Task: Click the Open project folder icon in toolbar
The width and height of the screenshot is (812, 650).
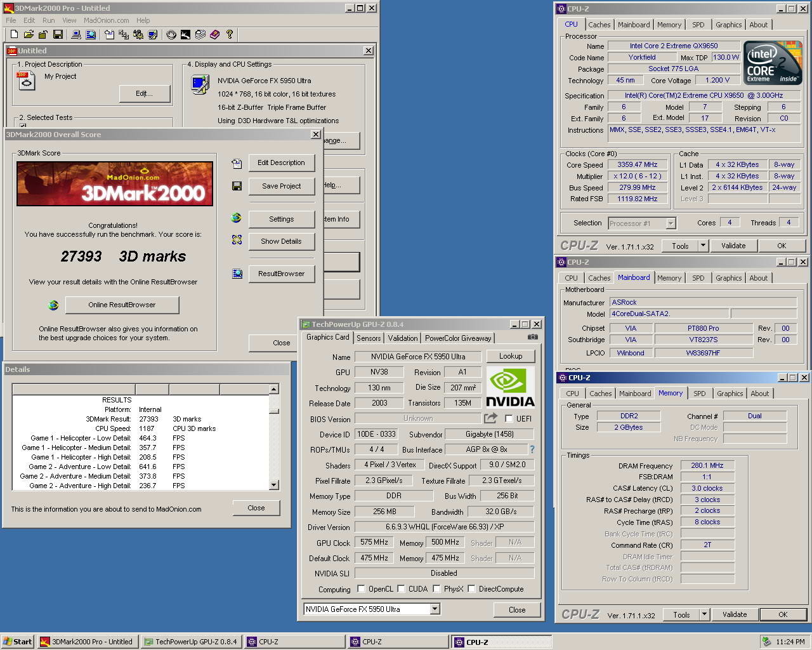Action: [x=29, y=34]
